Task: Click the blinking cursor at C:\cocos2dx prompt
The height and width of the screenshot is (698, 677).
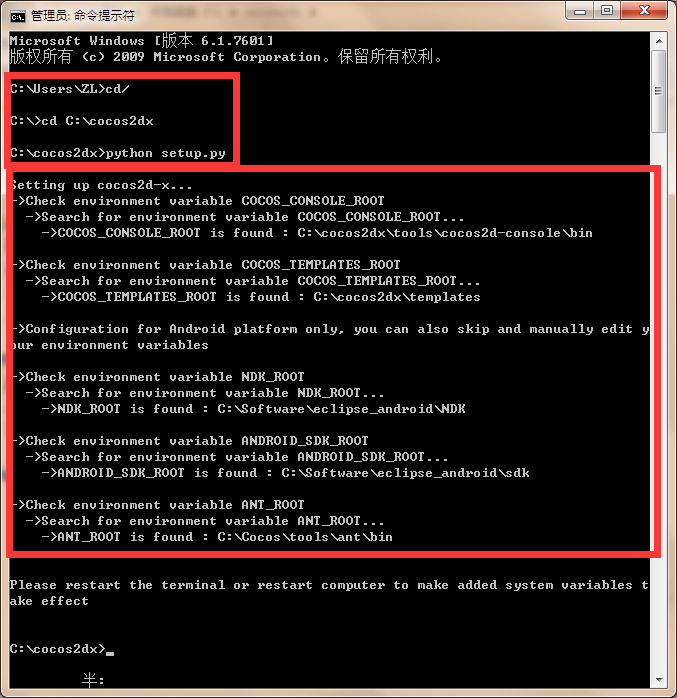Action: pos(110,653)
